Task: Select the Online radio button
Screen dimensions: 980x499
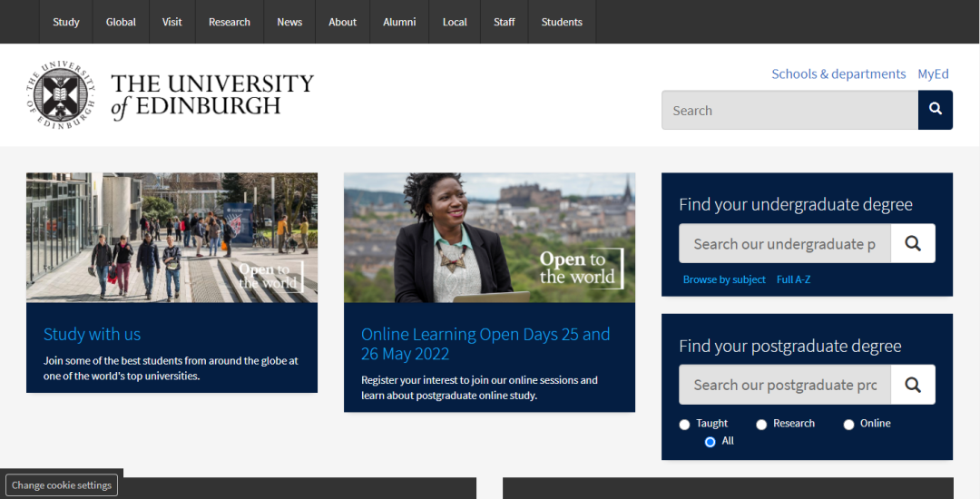Action: tap(848, 425)
